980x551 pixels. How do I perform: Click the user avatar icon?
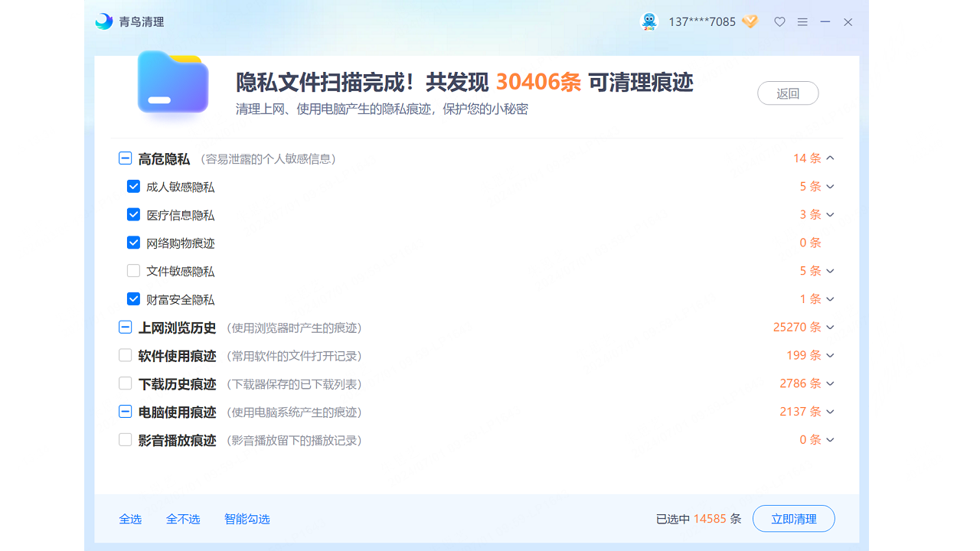(x=649, y=22)
